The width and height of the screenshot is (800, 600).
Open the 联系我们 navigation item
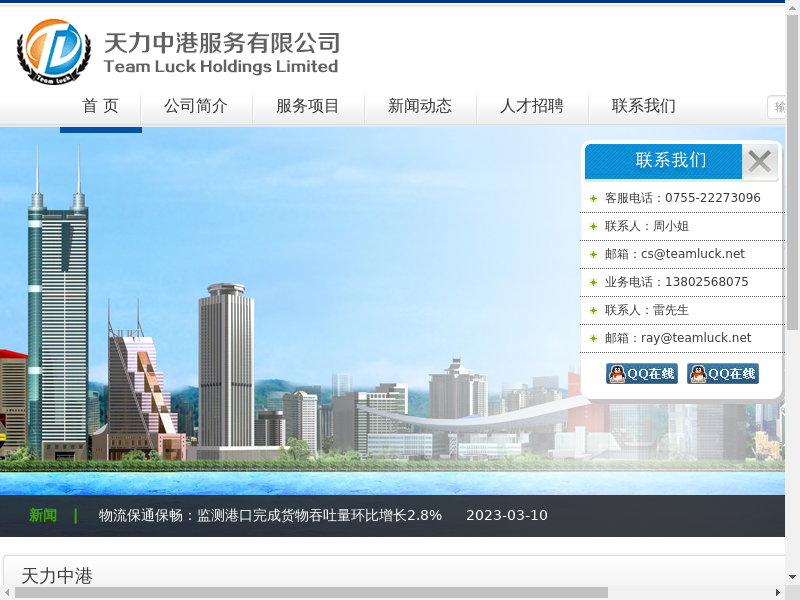[644, 106]
